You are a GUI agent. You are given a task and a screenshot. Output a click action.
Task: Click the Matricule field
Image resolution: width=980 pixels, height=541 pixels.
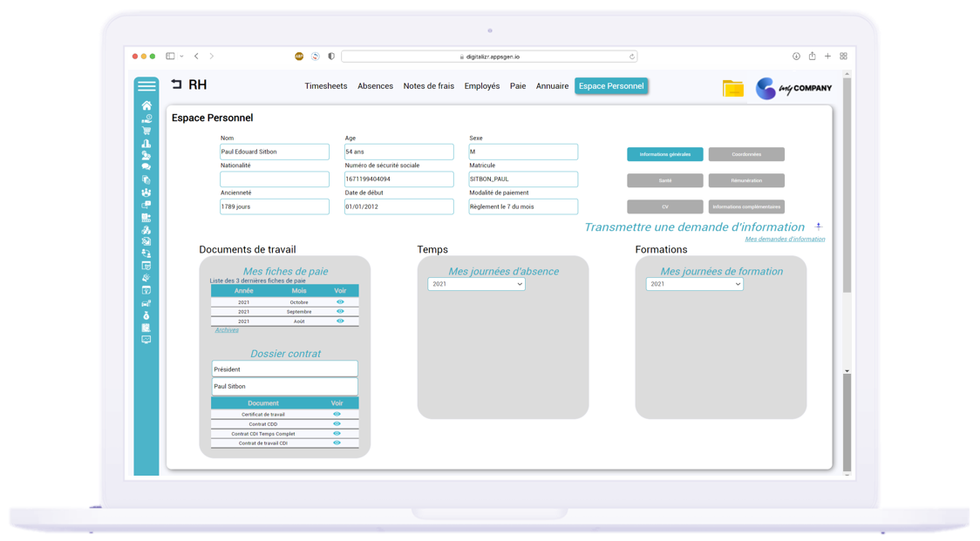[x=523, y=179]
